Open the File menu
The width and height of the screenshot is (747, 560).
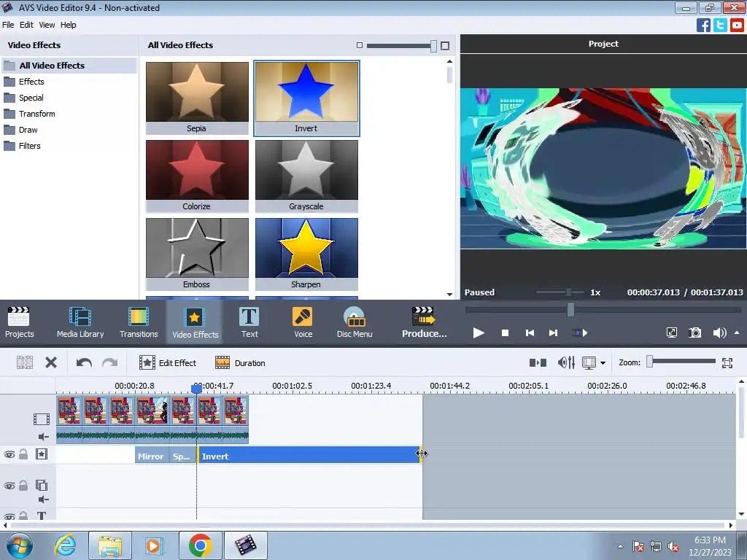coord(8,25)
